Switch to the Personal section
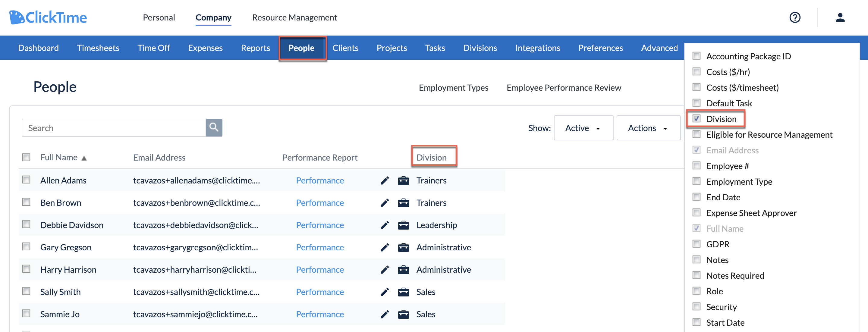The height and width of the screenshot is (332, 868). (159, 17)
